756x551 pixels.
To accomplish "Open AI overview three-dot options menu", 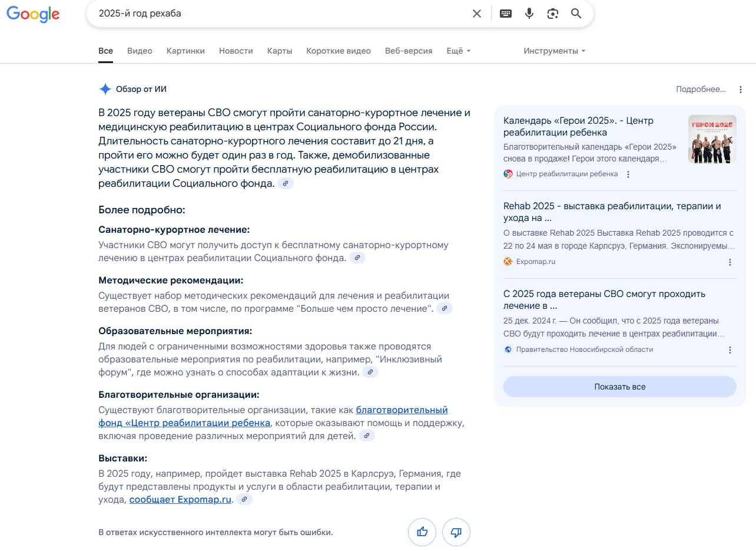I will pyautogui.click(x=741, y=90).
